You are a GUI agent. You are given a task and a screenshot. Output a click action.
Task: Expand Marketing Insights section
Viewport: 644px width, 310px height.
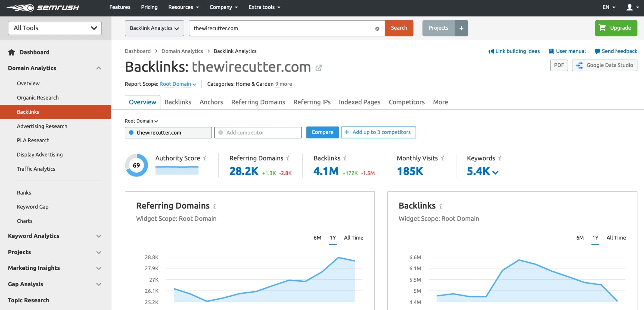pyautogui.click(x=99, y=268)
